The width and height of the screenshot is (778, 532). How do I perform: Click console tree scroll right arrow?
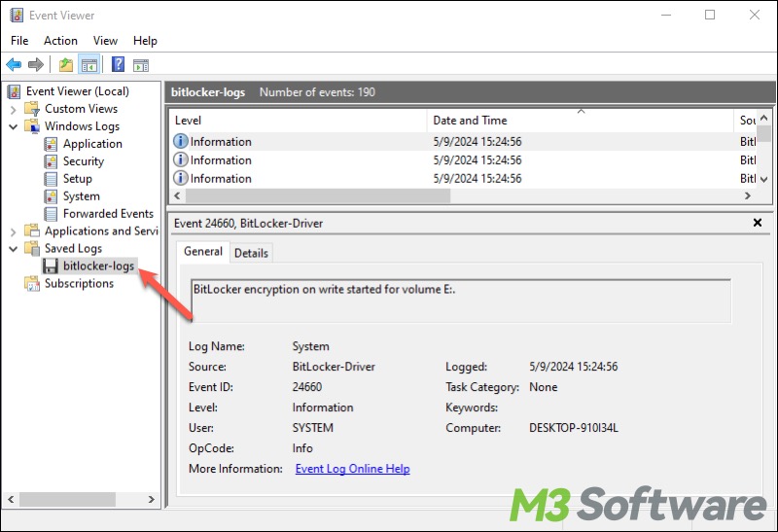[152, 499]
